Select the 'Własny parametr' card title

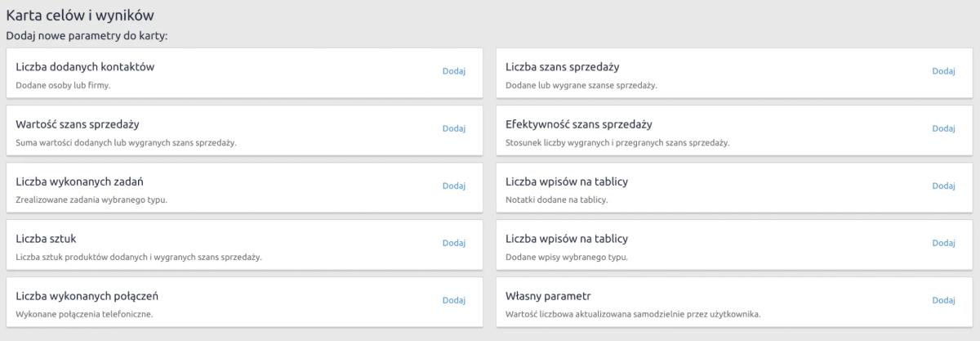pos(548,296)
